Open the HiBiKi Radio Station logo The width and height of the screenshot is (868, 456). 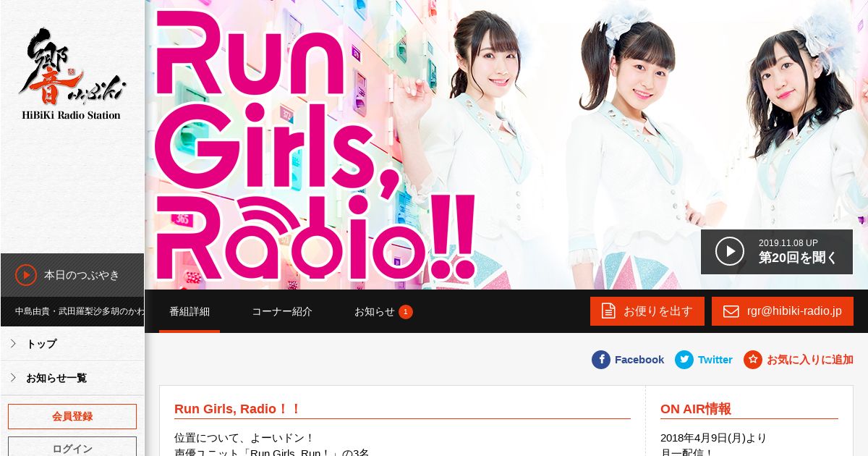[x=72, y=75]
